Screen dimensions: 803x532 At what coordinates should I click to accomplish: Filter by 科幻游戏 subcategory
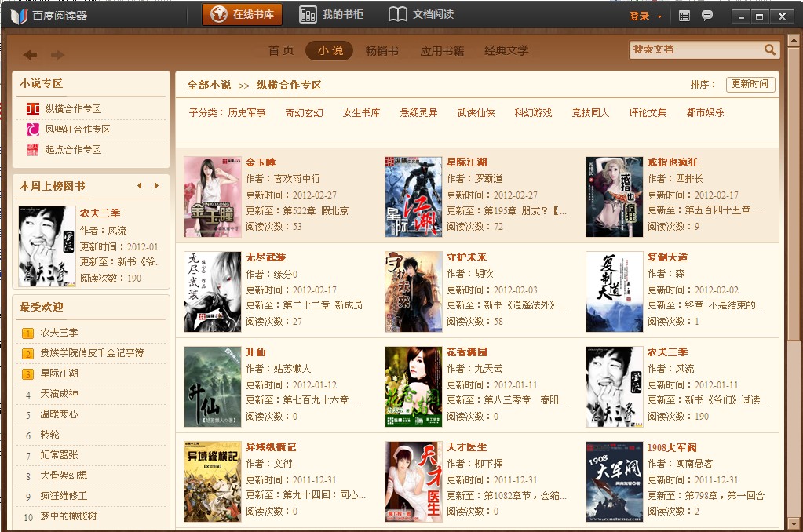[x=533, y=113]
